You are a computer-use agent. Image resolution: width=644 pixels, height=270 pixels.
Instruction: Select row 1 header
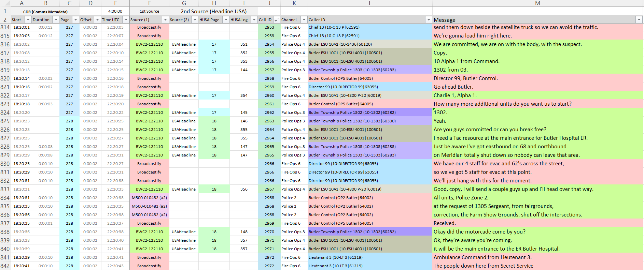pyautogui.click(x=5, y=11)
